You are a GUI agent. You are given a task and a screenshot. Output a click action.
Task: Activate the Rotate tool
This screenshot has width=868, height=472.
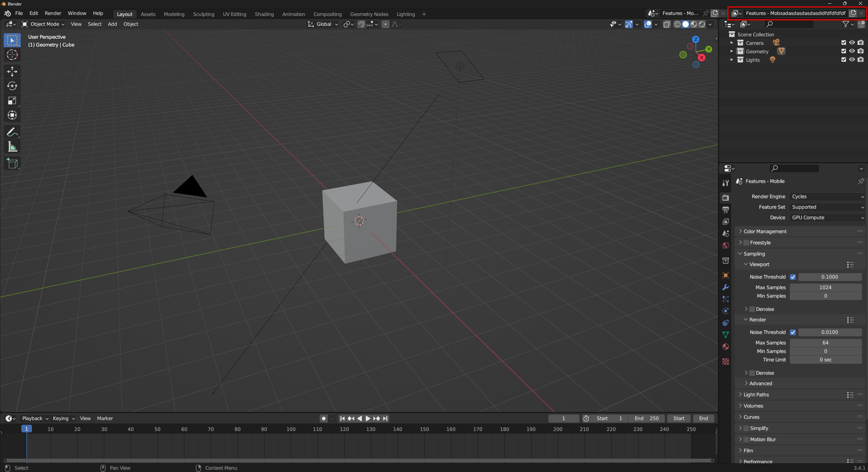click(x=12, y=86)
